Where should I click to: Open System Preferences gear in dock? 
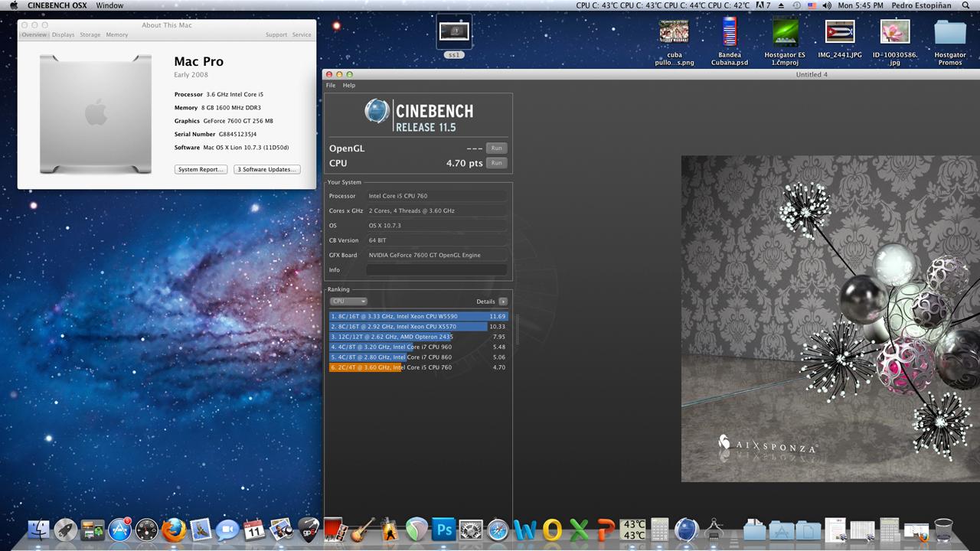471,530
